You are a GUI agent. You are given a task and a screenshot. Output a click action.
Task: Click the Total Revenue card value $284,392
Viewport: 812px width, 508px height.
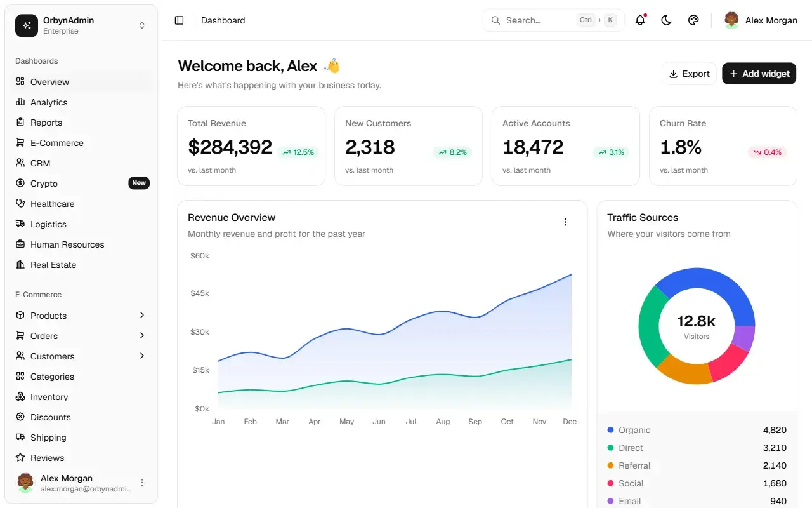pyautogui.click(x=230, y=147)
